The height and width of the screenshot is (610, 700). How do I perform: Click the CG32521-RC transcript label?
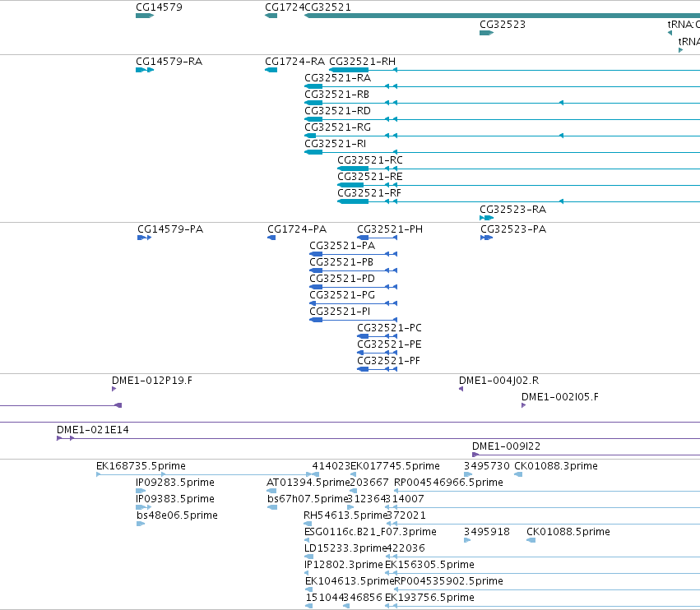369,160
